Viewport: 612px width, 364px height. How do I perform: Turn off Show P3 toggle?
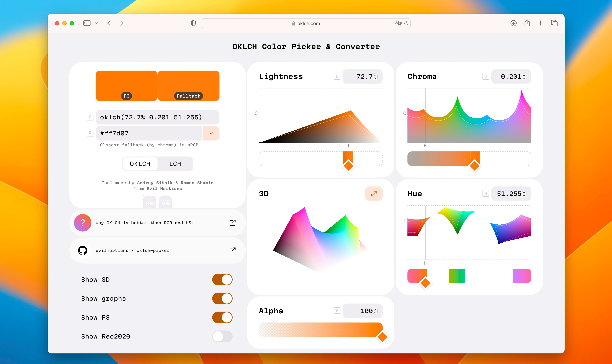click(x=222, y=317)
